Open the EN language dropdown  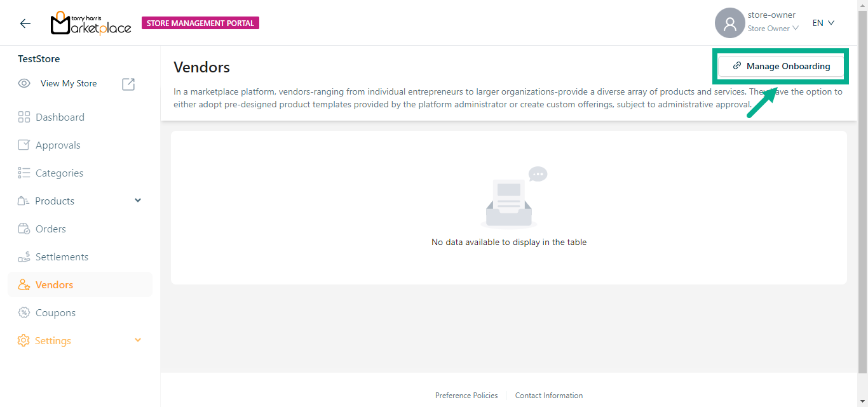pyautogui.click(x=823, y=23)
